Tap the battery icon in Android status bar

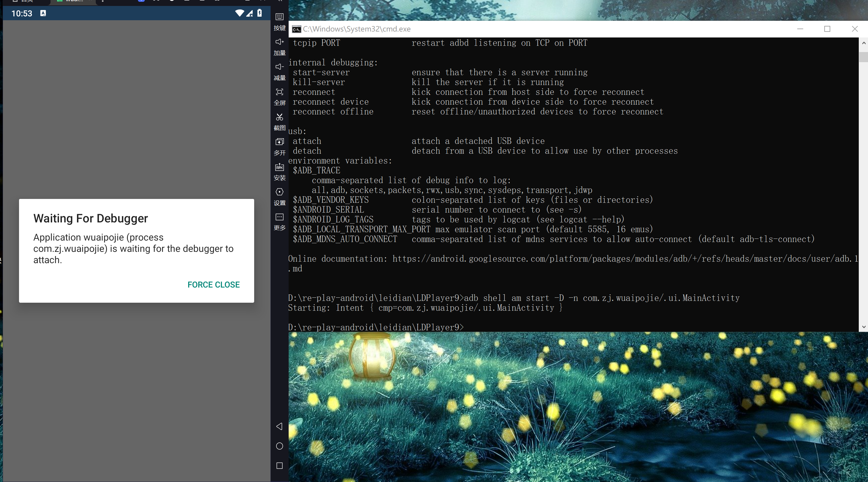coord(260,13)
